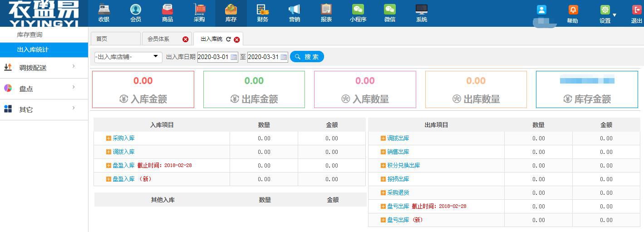Open the 出入库店铺 store dropdown
Screen dimensions: 644x232
(x=128, y=57)
